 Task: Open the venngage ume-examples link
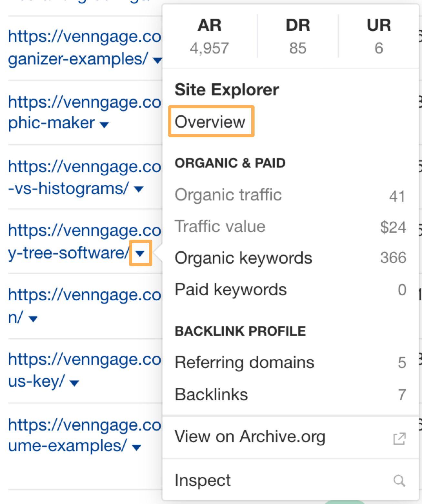coord(81,437)
